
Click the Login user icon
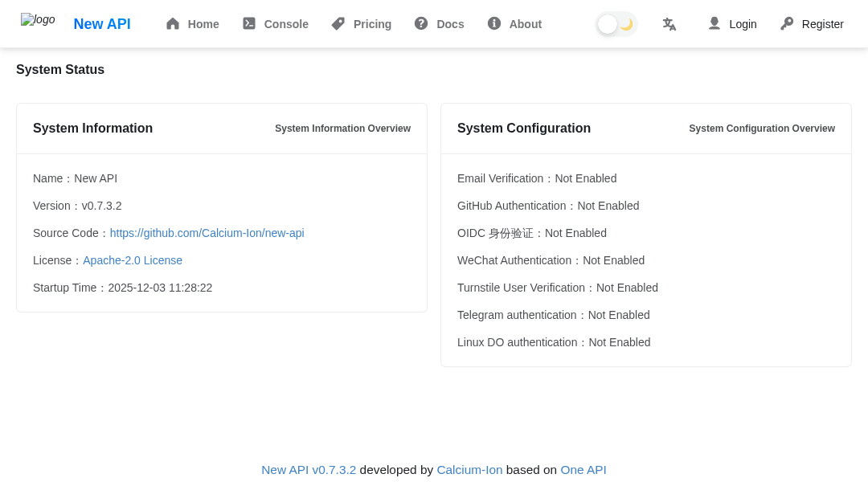click(x=714, y=24)
